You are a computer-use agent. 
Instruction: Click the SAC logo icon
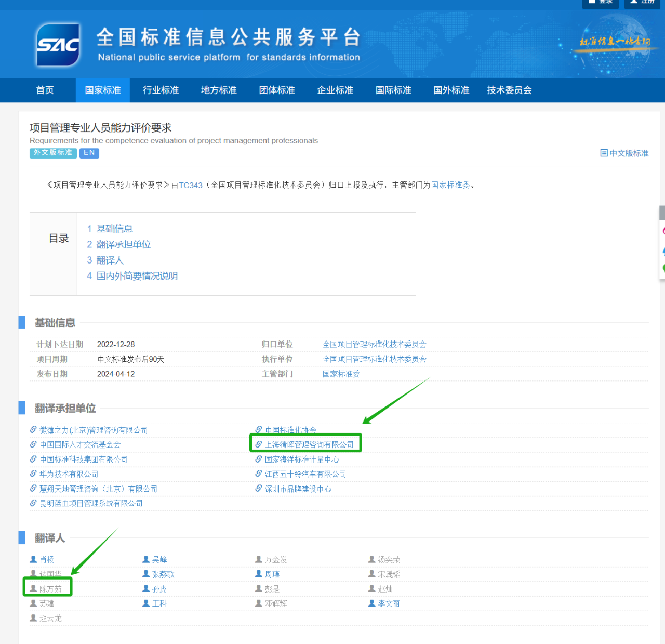pos(58,45)
